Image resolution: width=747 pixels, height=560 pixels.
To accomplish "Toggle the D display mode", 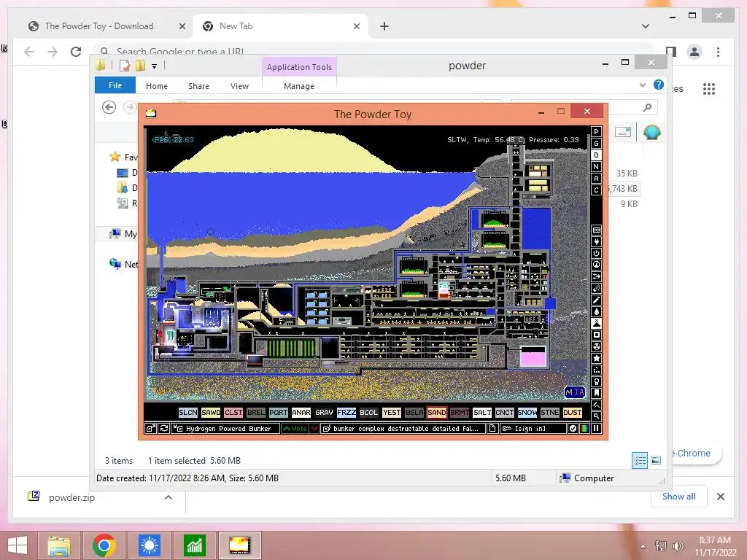I will (596, 155).
